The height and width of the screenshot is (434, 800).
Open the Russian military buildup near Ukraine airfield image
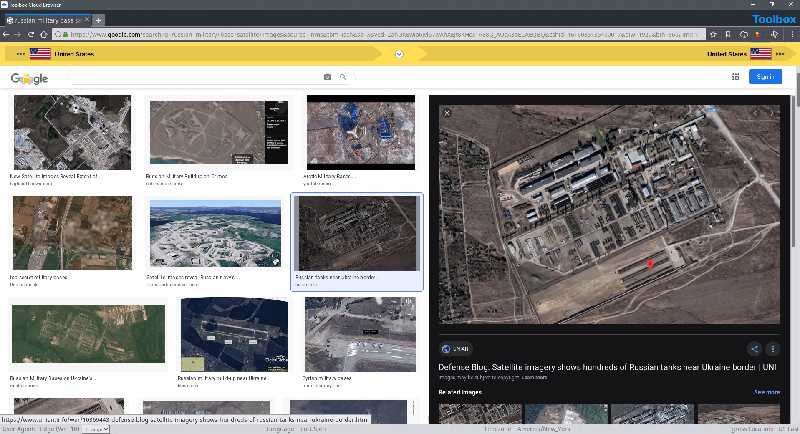[x=234, y=335]
